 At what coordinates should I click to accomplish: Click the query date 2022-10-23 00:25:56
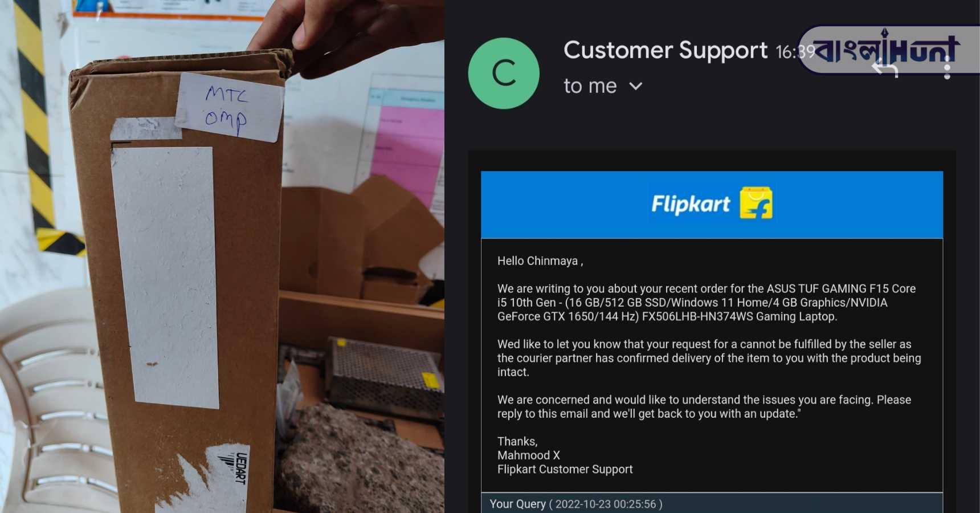(606, 504)
